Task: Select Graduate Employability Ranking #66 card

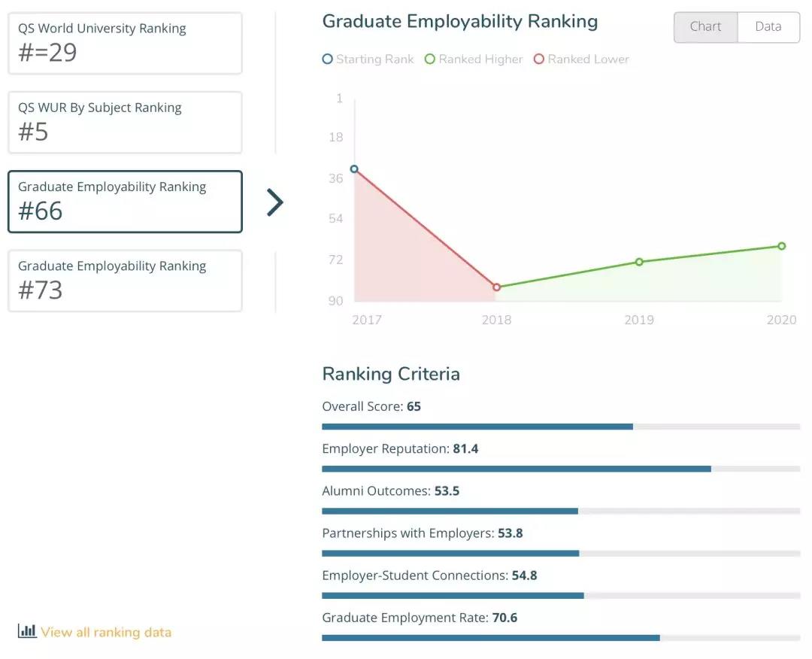Action: point(125,202)
